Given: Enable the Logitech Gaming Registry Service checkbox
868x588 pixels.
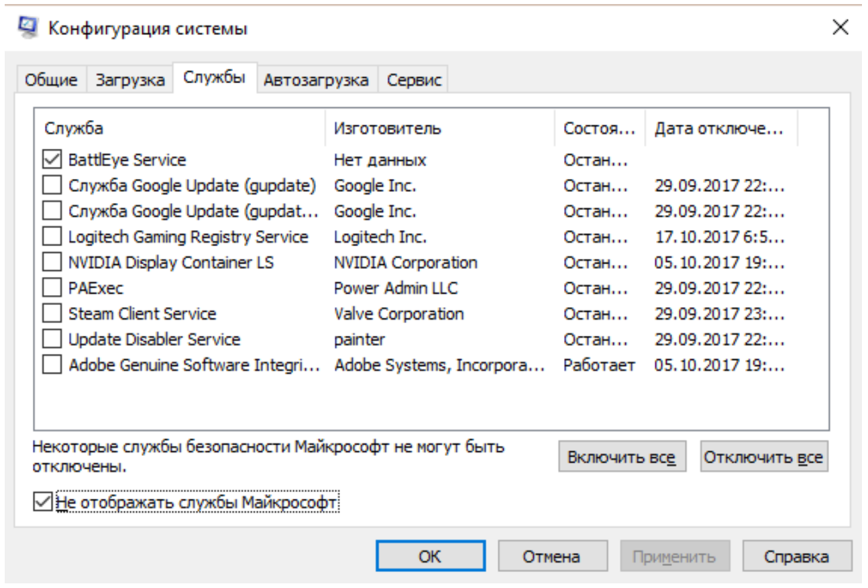Looking at the screenshot, I should pos(52,237).
